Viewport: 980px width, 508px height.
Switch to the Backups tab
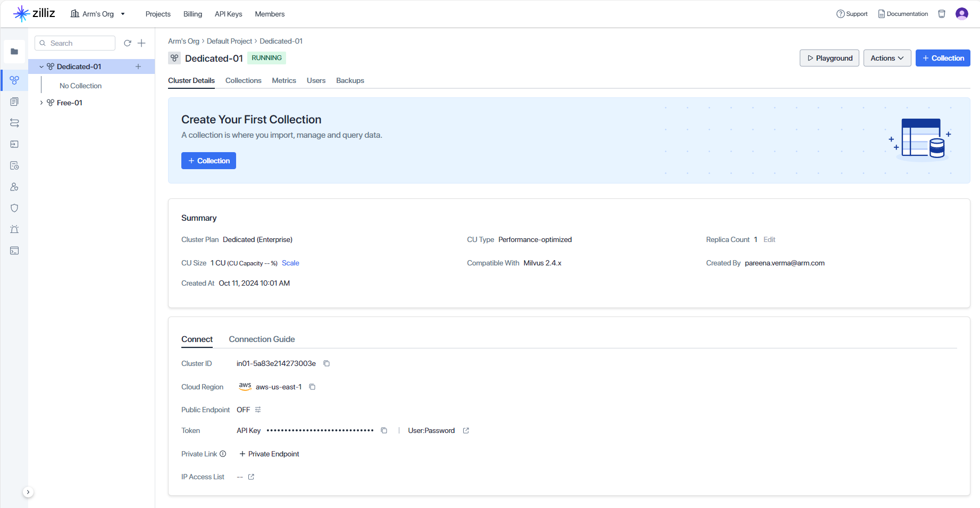350,80
